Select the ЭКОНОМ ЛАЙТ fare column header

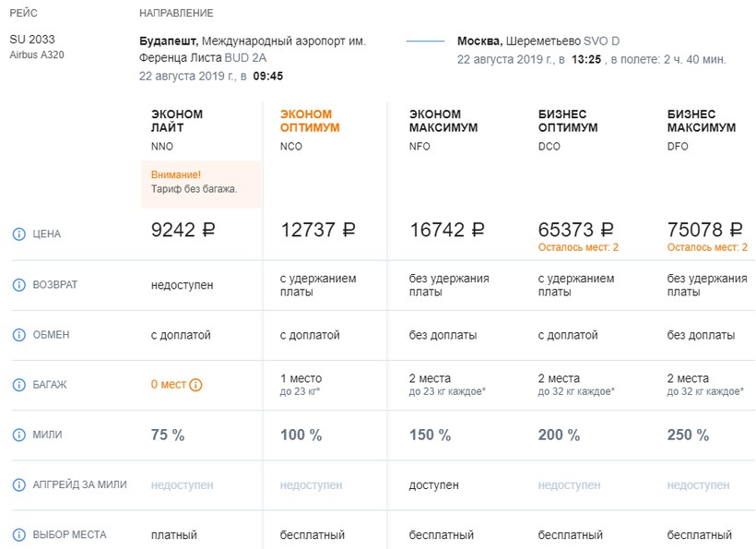pos(177,121)
